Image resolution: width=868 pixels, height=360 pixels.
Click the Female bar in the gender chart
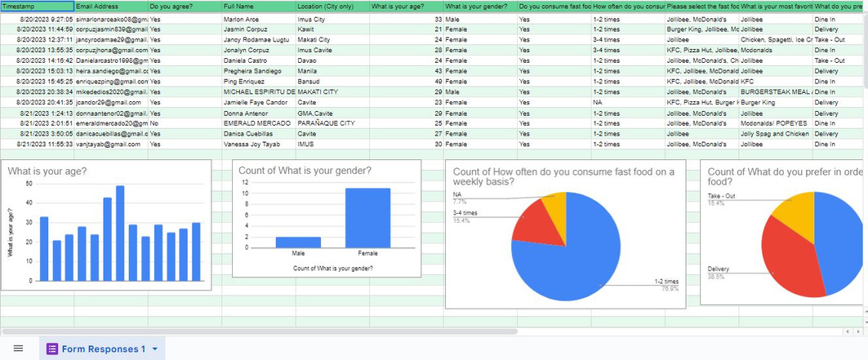point(368,218)
